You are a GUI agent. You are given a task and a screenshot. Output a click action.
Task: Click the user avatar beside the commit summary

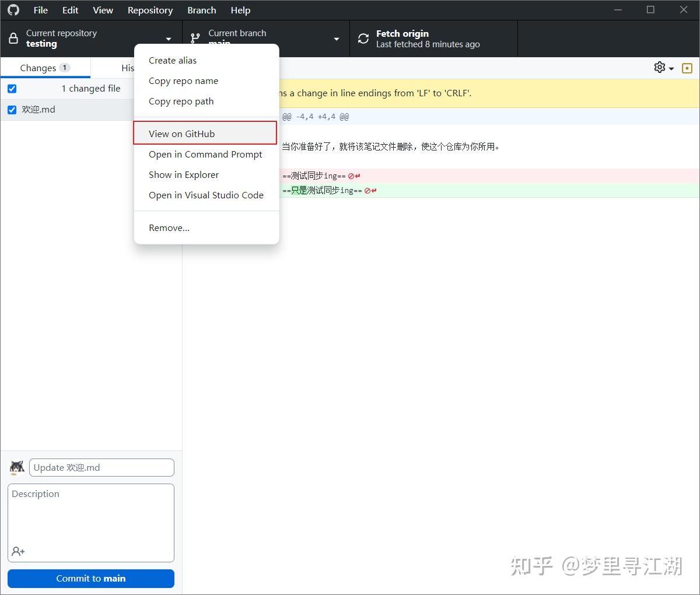click(16, 467)
